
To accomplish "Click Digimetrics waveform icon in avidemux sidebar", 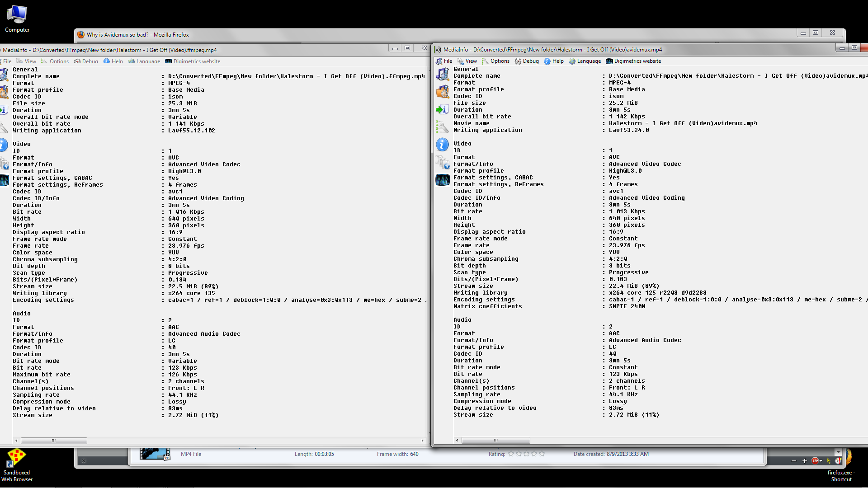I will 443,180.
